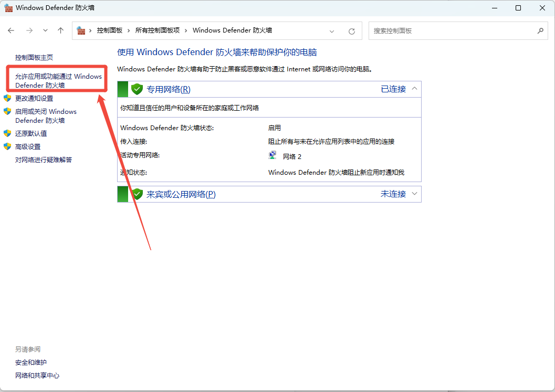Open 允许应用或功能通过 Windows Defender 防火墙
The image size is (555, 392).
[x=58, y=81]
